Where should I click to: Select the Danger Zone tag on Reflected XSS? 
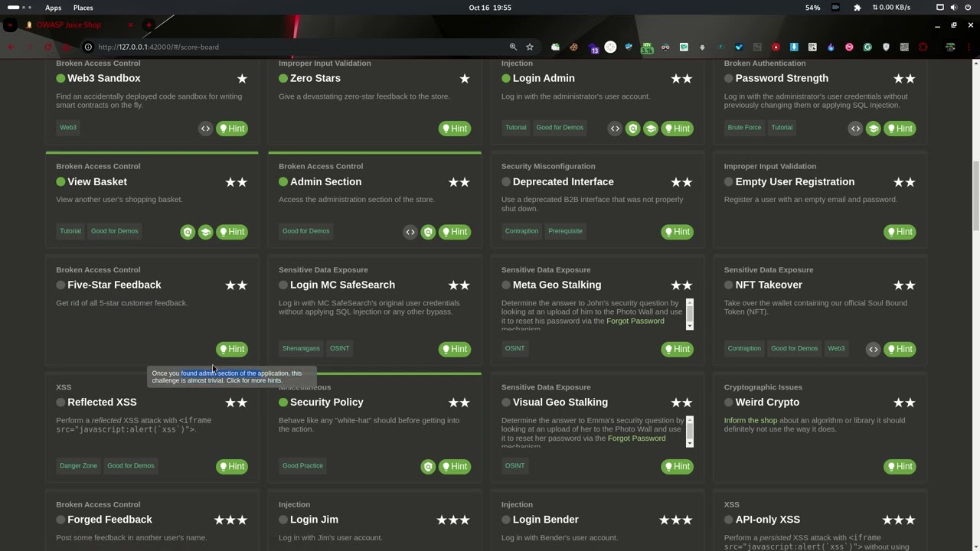(78, 465)
